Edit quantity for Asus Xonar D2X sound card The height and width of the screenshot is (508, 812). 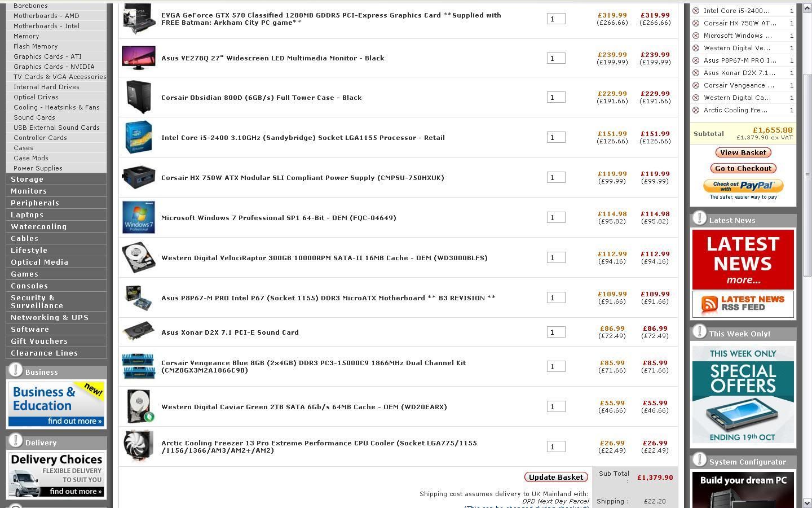556,332
